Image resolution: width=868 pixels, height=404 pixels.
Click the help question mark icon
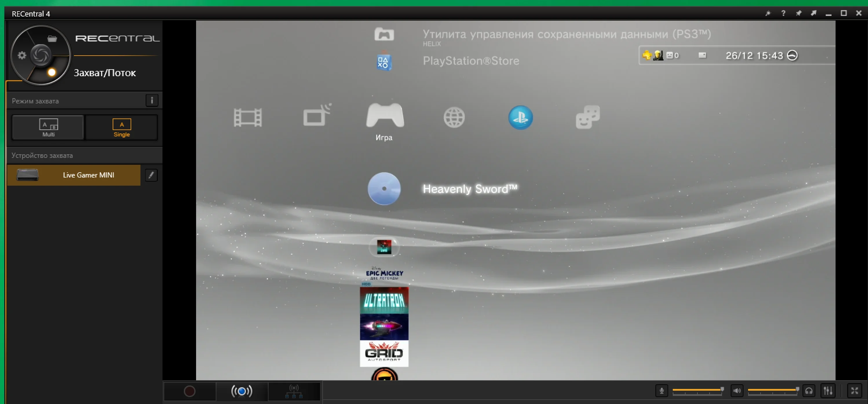(x=783, y=14)
